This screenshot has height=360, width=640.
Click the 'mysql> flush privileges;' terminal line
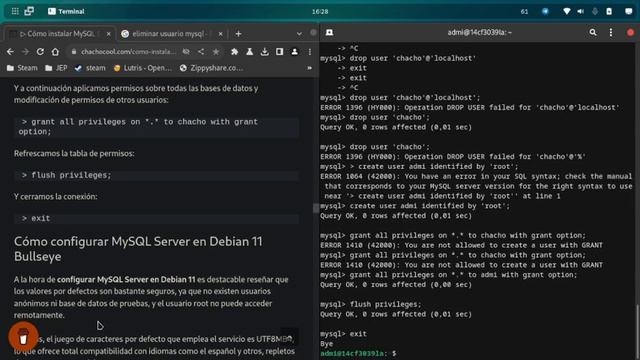coord(370,304)
